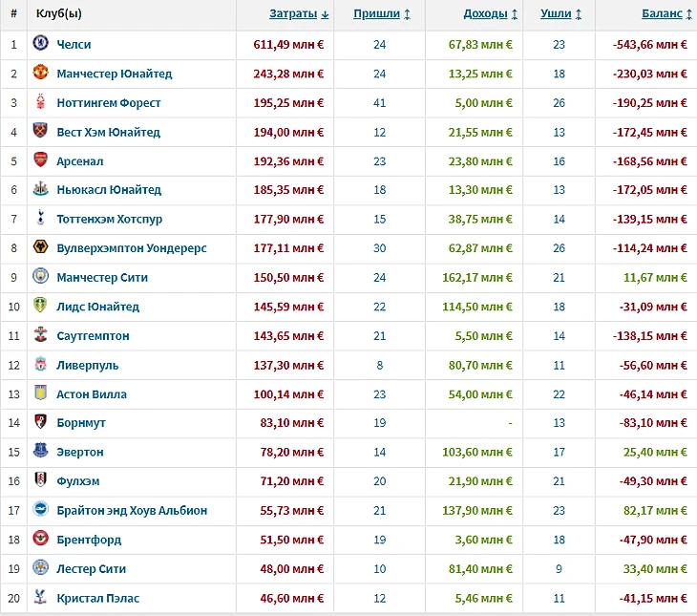Click the Tottenham Hotspur crest icon
The width and height of the screenshot is (697, 616).
point(40,219)
